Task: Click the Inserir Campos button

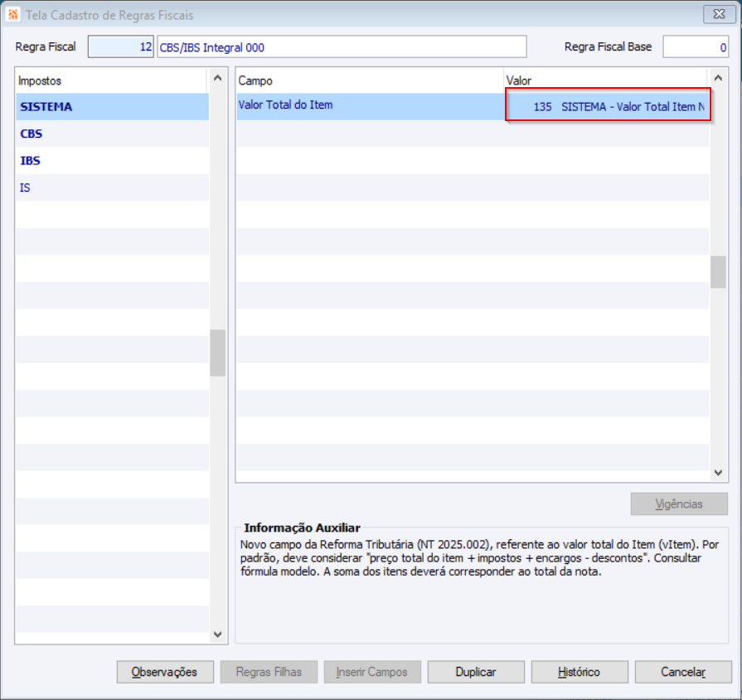Action: click(372, 672)
